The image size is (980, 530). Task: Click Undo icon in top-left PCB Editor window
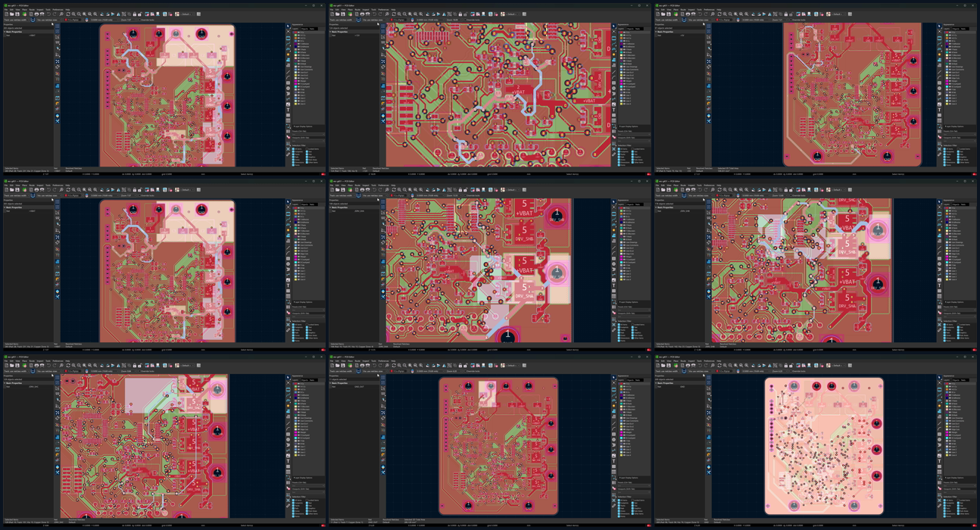pos(48,14)
